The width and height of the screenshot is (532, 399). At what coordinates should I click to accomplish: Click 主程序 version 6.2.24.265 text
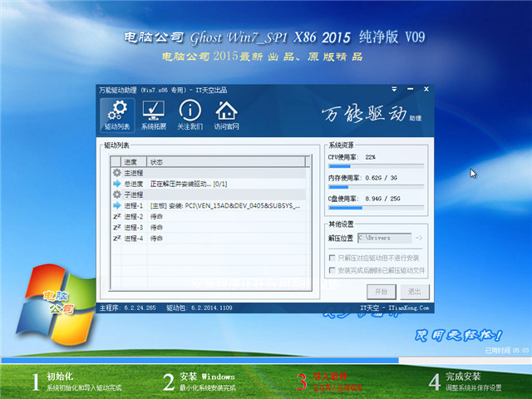point(127,308)
